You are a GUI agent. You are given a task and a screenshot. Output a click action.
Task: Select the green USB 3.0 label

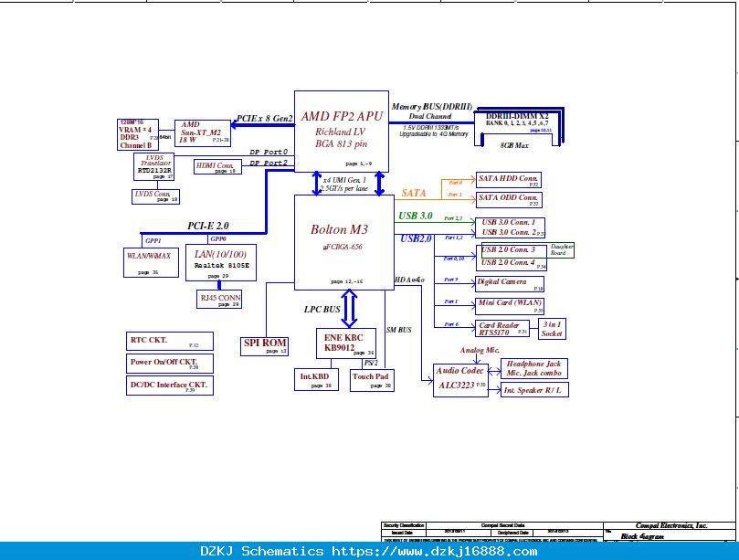(416, 216)
